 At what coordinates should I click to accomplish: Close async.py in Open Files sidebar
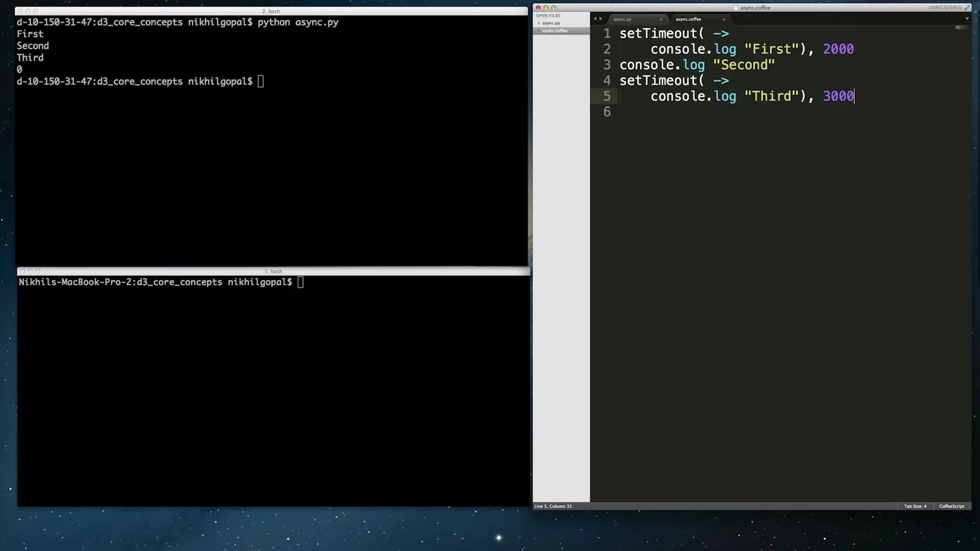point(538,23)
